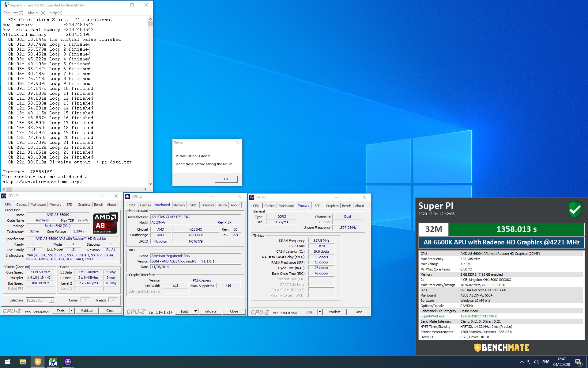
Task: Click Validate in first CPU-Z window
Action: [x=87, y=311]
